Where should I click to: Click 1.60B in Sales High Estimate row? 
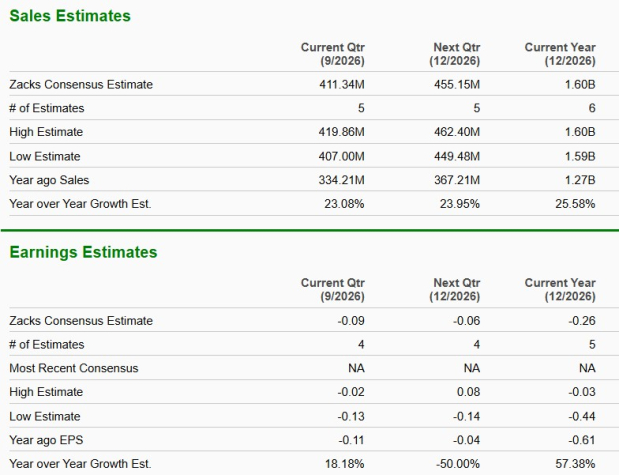point(580,132)
